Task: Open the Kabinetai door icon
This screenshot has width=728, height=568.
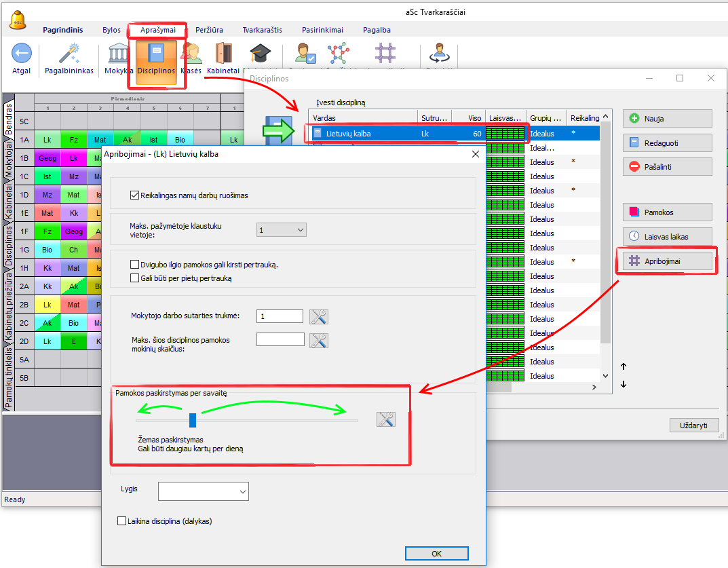Action: tap(223, 54)
